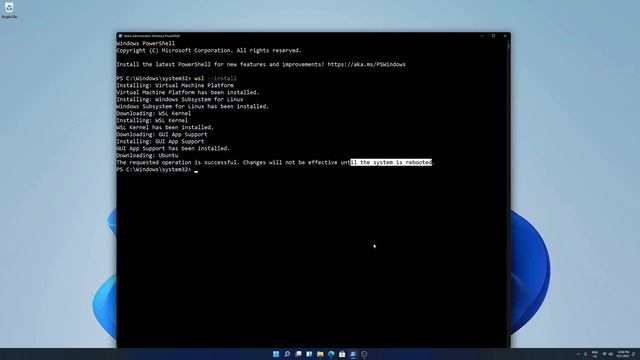Click the tray icon beside the hidden-icons chevron
The width and height of the screenshot is (640, 360).
(585, 354)
